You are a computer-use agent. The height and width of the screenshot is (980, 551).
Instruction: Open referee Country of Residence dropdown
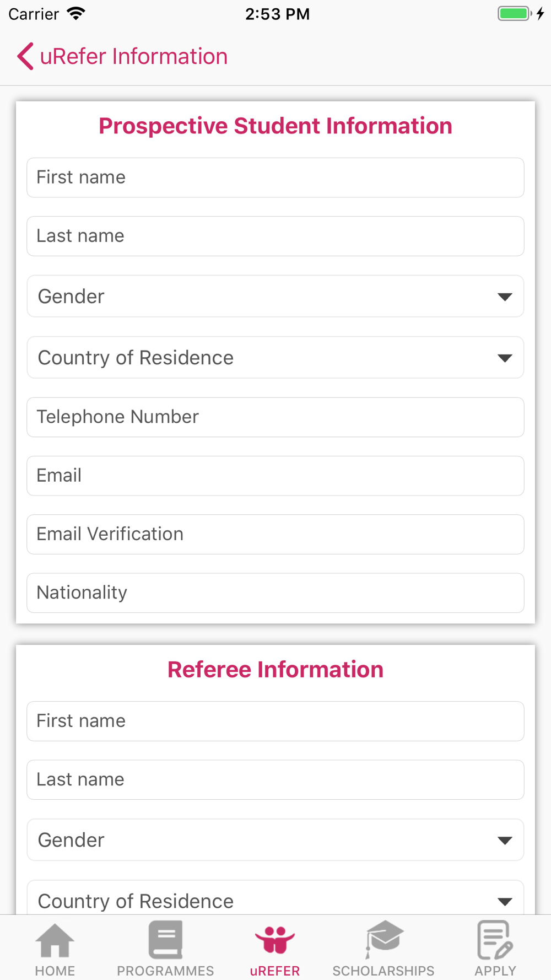pyautogui.click(x=275, y=898)
